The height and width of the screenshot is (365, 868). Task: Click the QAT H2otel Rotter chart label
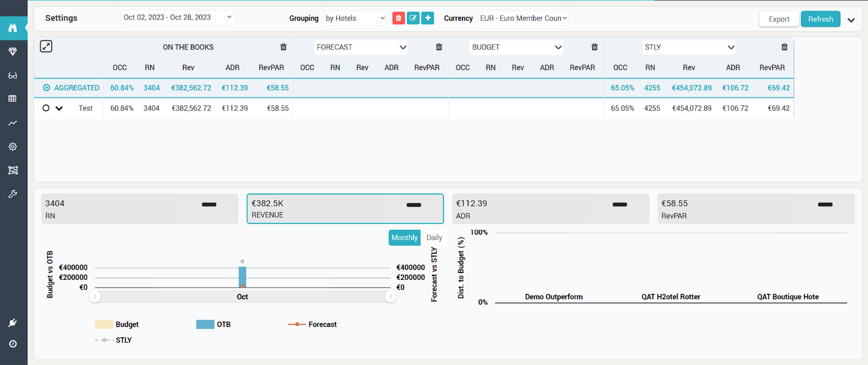tap(671, 297)
